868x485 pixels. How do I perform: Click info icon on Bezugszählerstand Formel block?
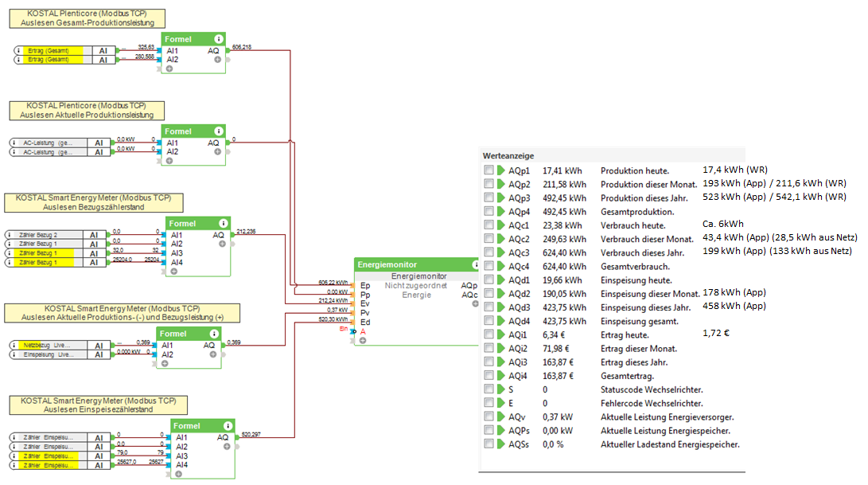(x=223, y=224)
